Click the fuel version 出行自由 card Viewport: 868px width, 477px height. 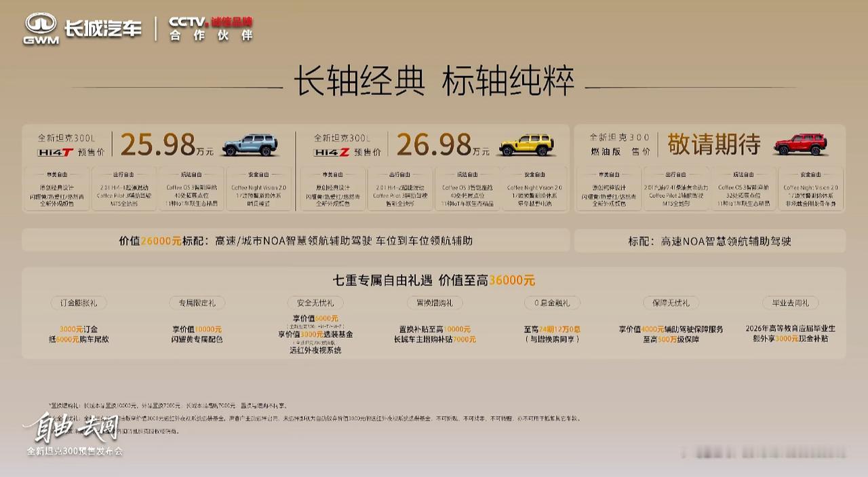coord(676,189)
